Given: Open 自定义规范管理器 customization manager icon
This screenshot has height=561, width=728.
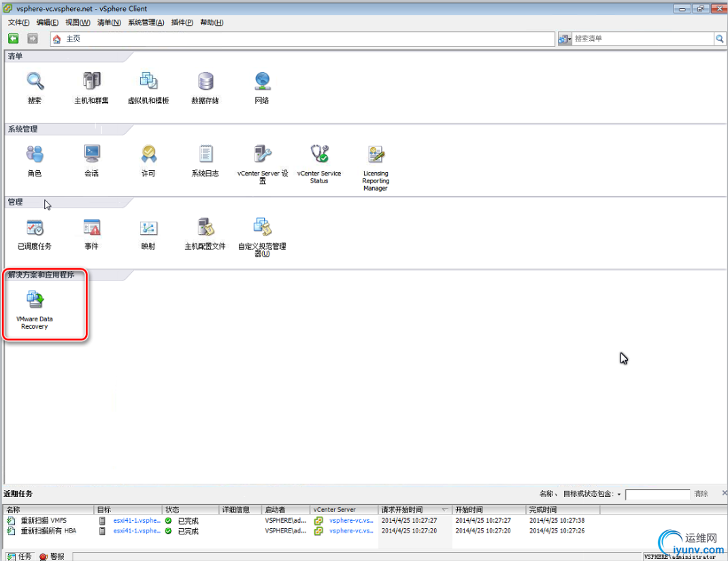Looking at the screenshot, I should 263,227.
